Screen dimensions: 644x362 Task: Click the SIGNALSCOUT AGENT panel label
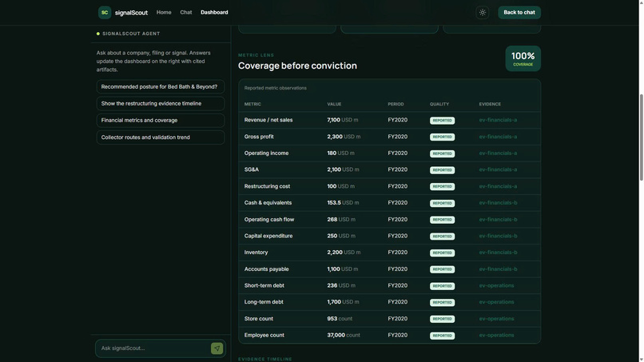[131, 34]
